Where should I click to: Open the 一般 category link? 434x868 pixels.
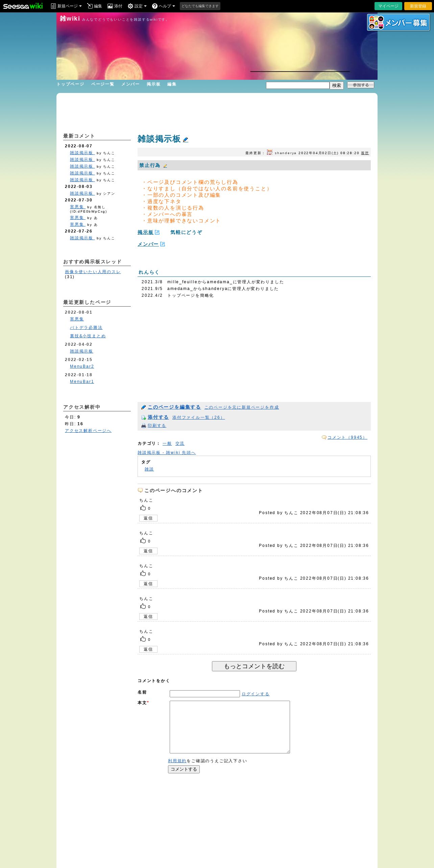(167, 443)
